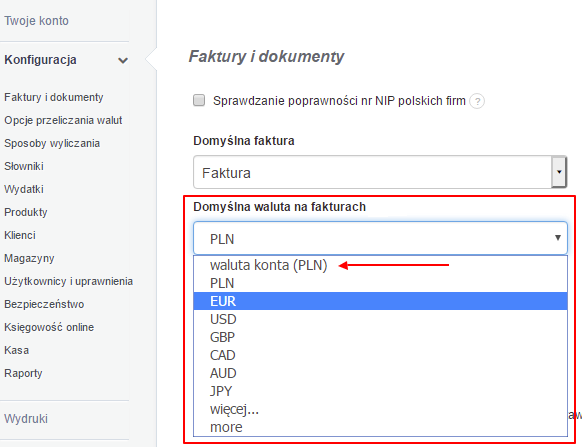582x447 pixels.
Task: Select the more option in list
Action: pos(380,427)
